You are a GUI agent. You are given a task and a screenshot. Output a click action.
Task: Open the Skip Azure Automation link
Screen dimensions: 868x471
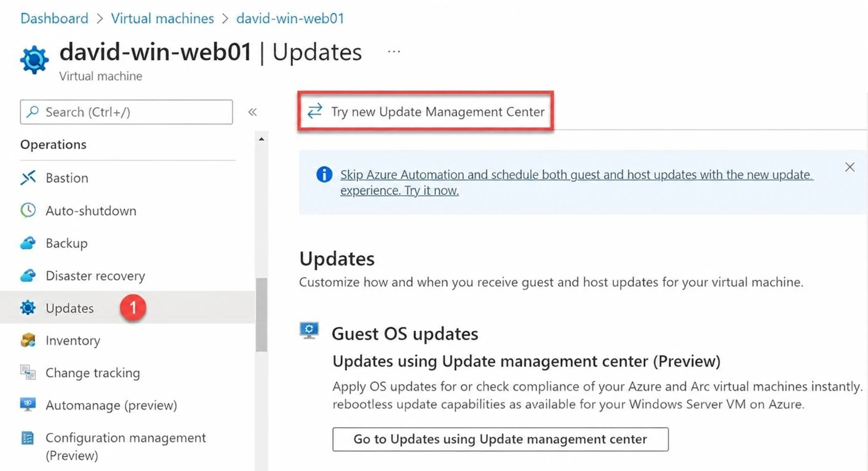coord(576,182)
